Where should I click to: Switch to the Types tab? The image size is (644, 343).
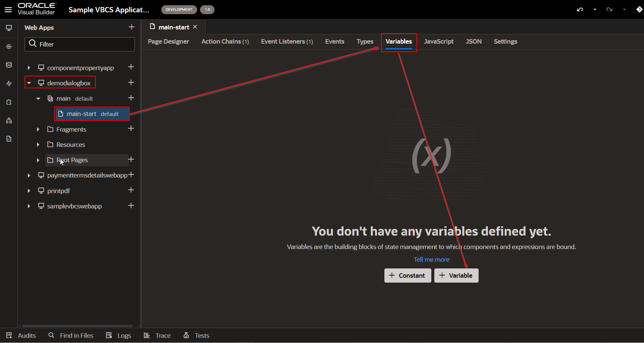coord(365,41)
